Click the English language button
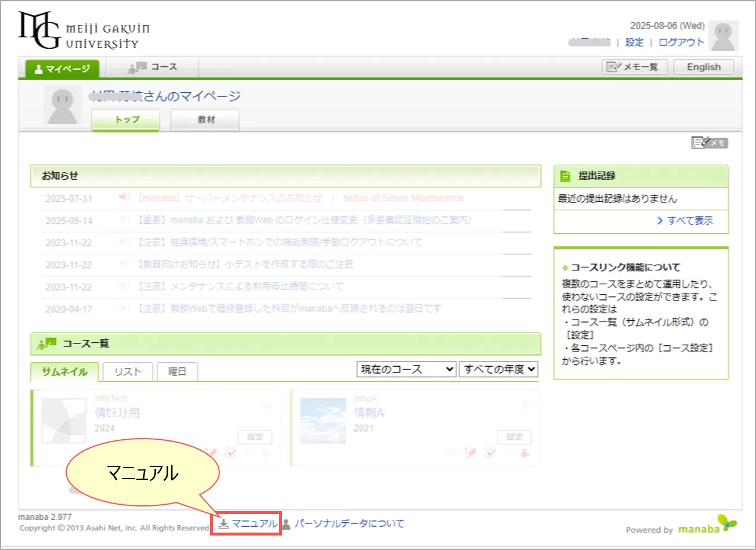 703,67
